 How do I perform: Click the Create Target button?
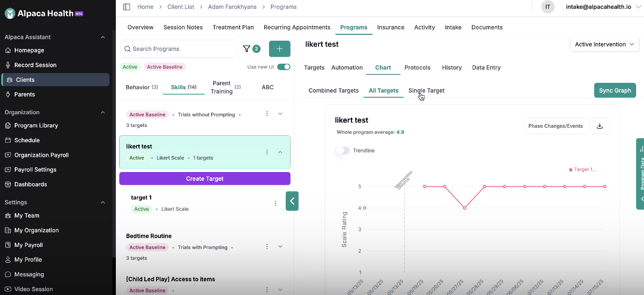(205, 179)
